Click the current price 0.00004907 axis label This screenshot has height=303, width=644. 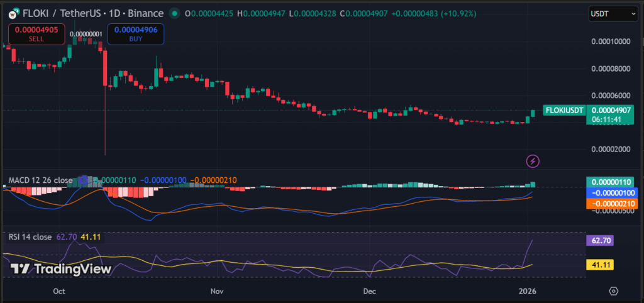(613, 109)
